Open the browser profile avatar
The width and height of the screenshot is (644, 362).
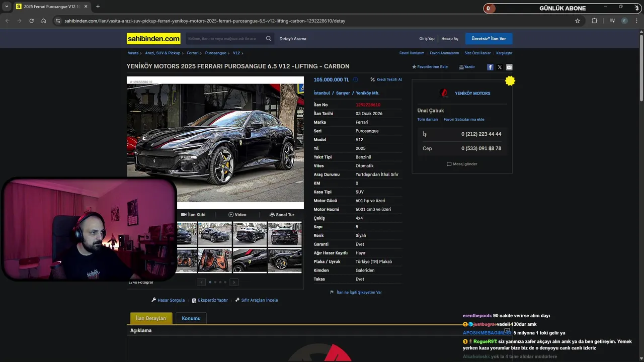(x=624, y=21)
